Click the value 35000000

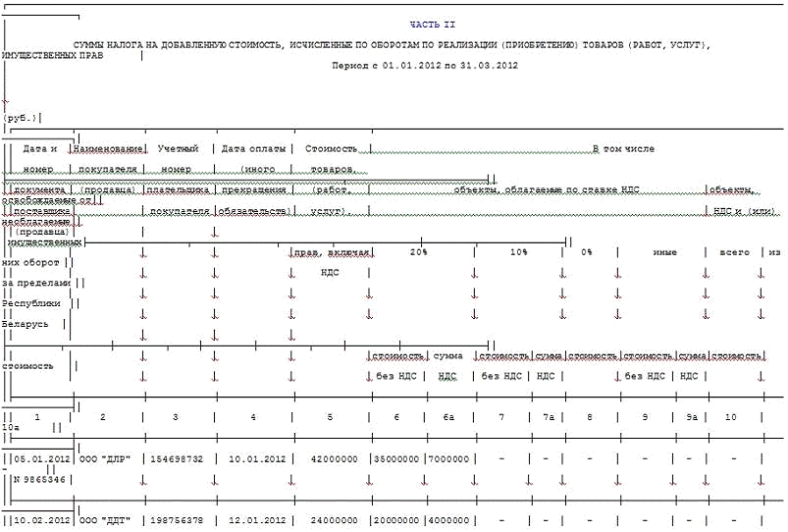pyautogui.click(x=396, y=459)
